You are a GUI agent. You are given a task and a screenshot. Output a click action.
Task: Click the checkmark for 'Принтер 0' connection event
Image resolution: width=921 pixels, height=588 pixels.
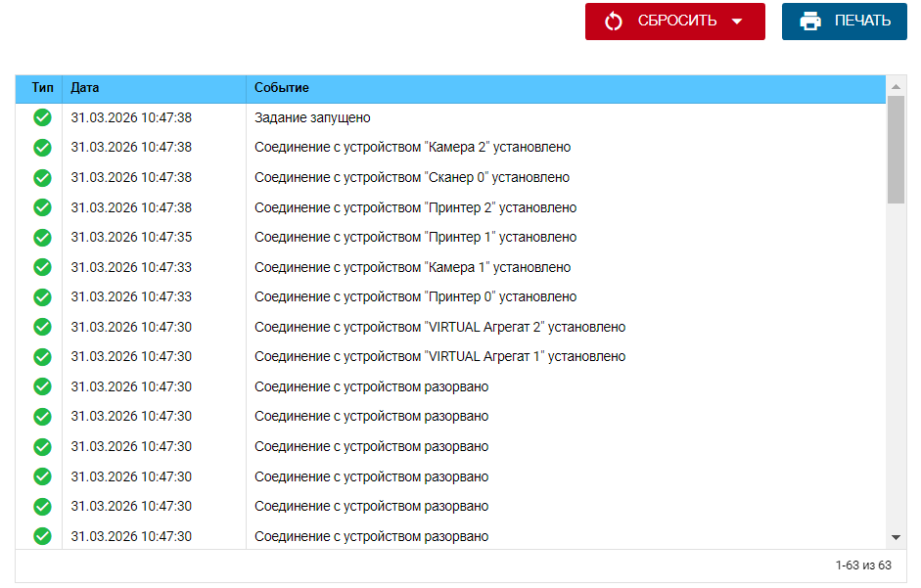coord(41,296)
